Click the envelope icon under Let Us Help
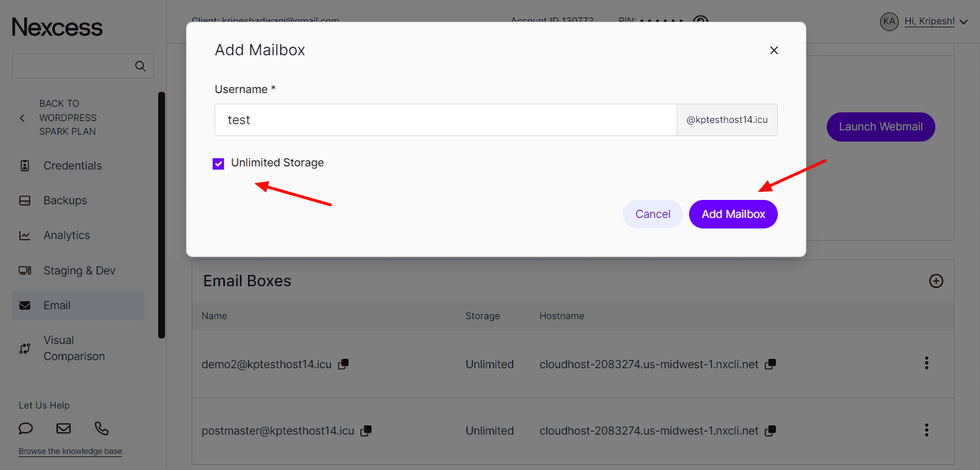The image size is (980, 470). pyautogui.click(x=63, y=428)
